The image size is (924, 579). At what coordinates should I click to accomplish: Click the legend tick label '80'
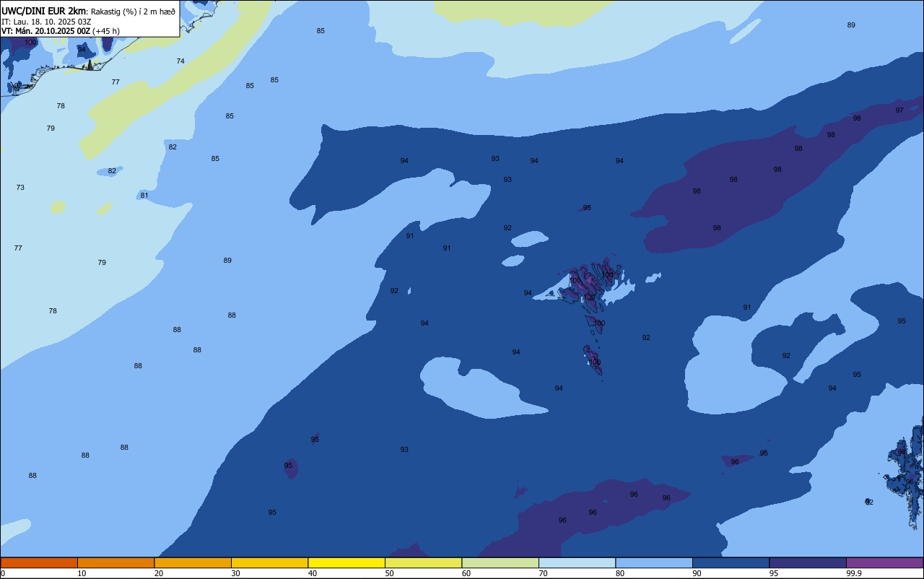620,573
